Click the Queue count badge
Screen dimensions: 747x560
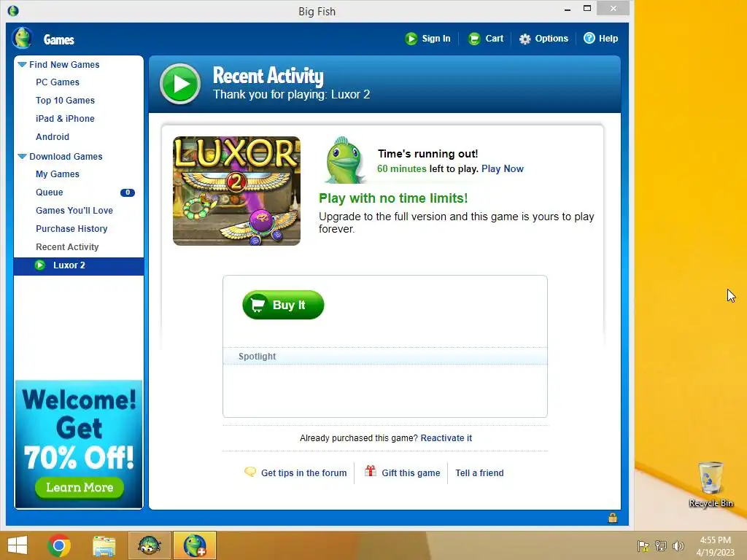coord(128,192)
